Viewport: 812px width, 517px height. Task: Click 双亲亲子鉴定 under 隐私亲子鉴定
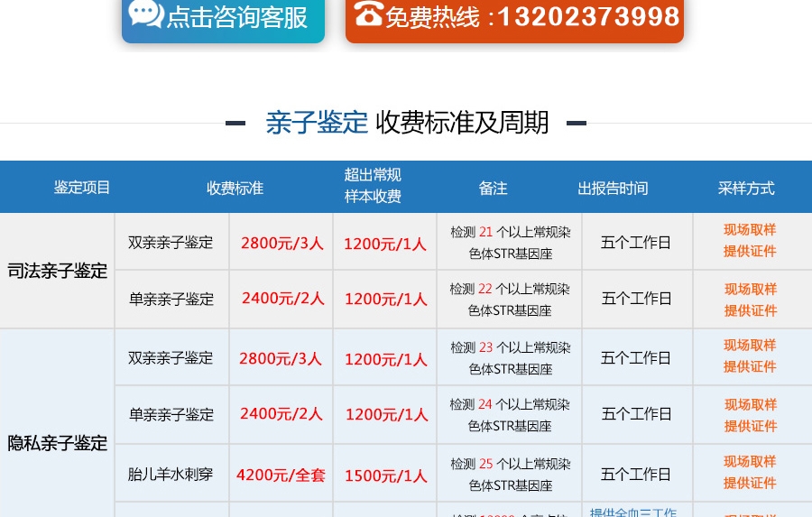pos(171,357)
